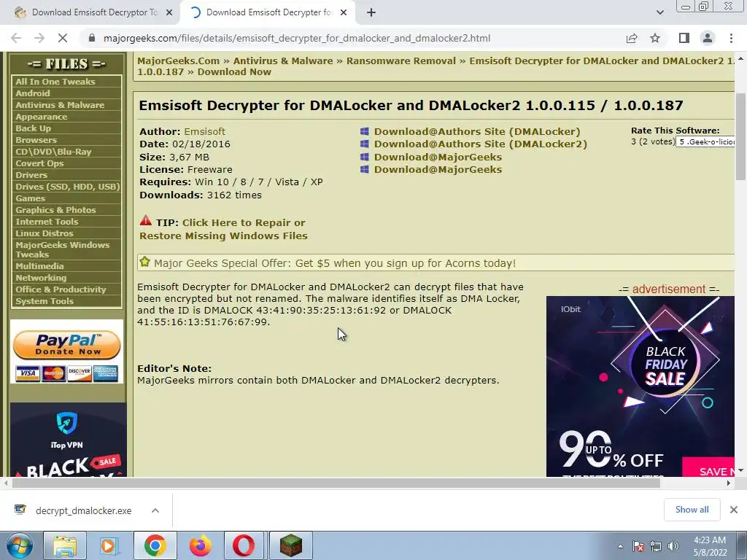The width and height of the screenshot is (747, 560).
Task: Open Opera from the taskbar
Action: (x=244, y=545)
